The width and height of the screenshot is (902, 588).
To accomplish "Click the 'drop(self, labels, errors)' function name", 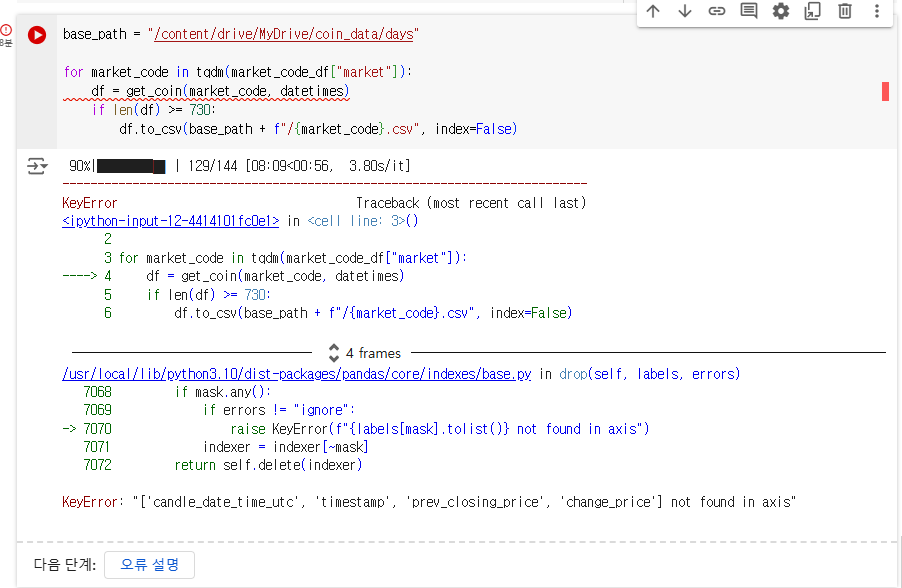I will click(x=649, y=374).
